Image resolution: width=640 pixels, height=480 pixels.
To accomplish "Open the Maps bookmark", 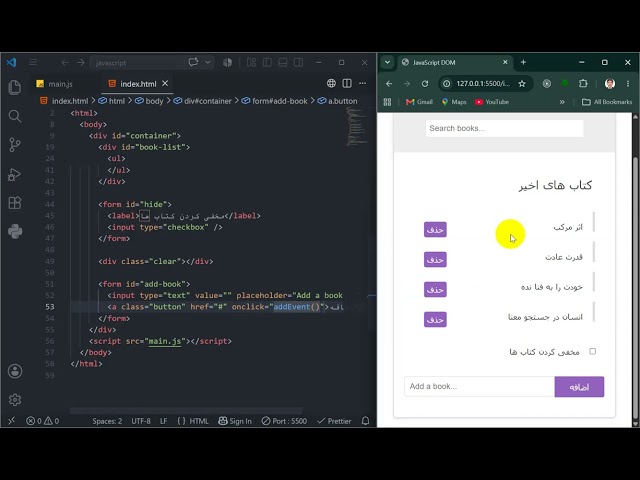I will pyautogui.click(x=454, y=102).
